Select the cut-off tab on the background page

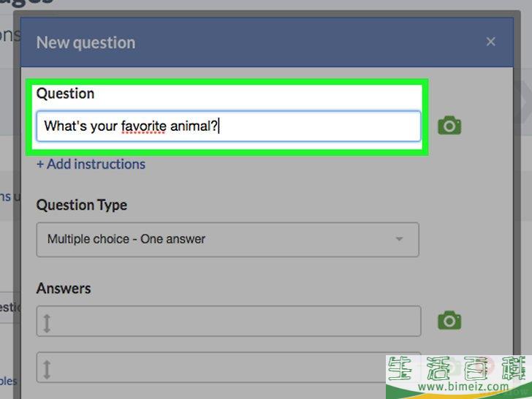tap(10, 308)
